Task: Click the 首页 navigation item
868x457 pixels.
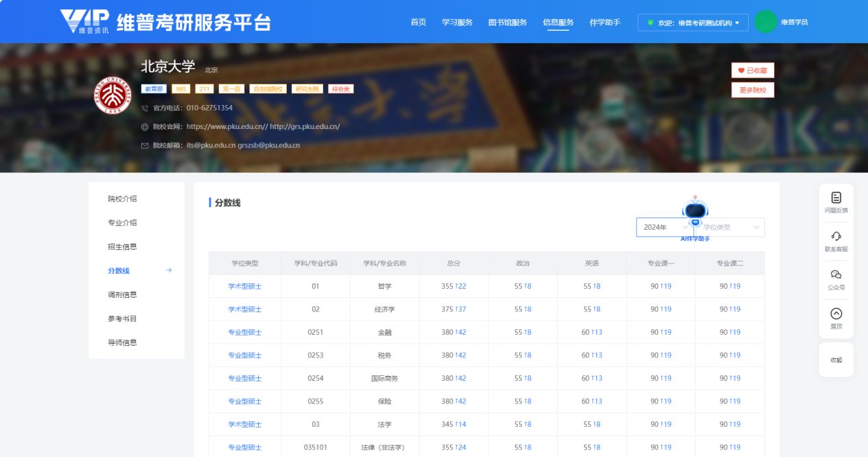Action: [419, 22]
